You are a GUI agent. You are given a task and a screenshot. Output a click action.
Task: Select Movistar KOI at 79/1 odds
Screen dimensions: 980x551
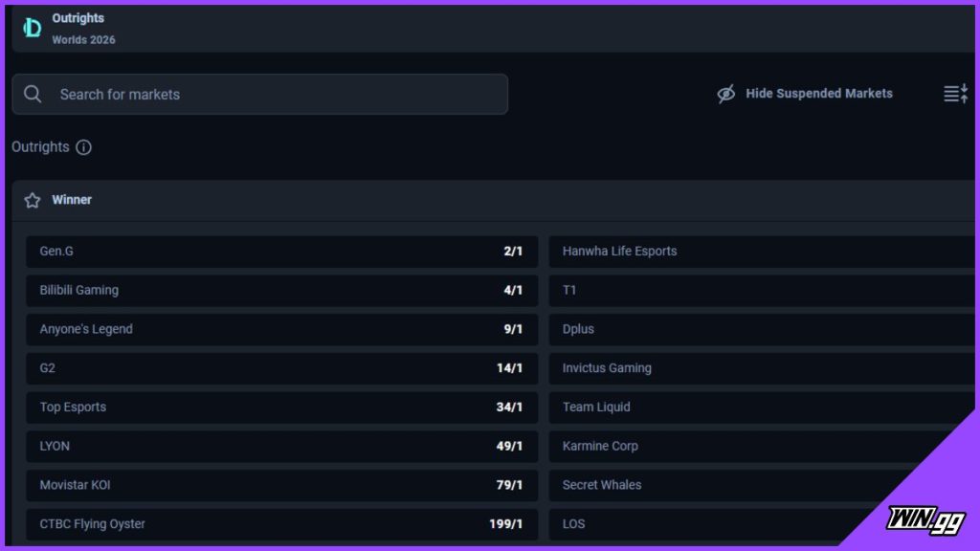click(282, 485)
